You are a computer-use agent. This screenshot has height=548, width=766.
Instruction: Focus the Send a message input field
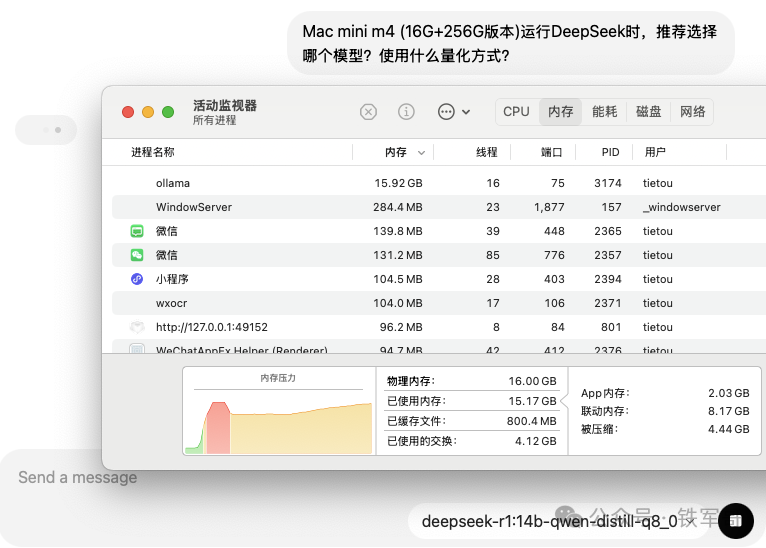coord(78,477)
